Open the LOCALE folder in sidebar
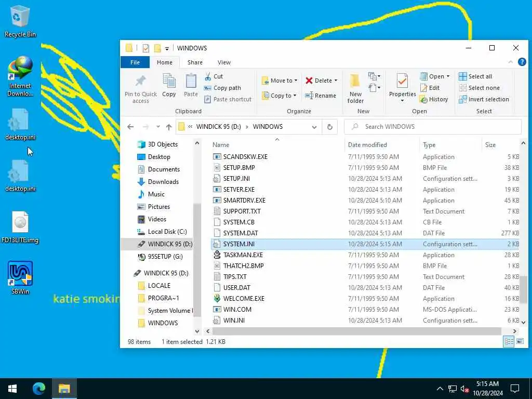 (x=154, y=286)
